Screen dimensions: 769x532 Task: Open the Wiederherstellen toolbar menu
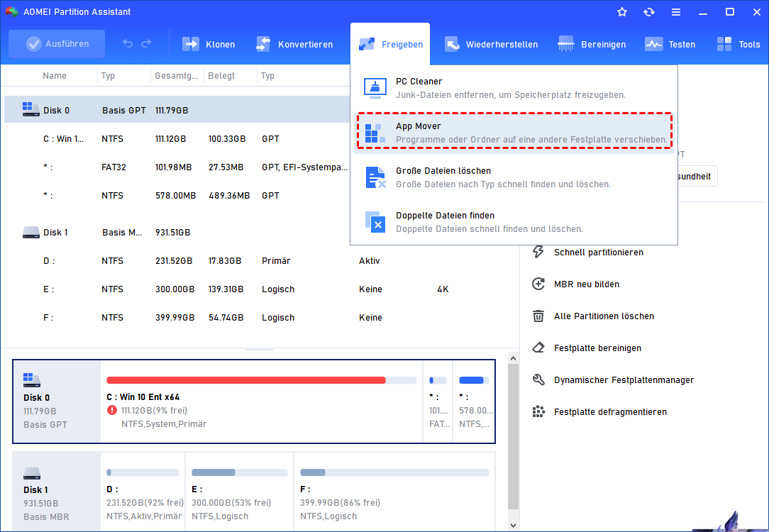[491, 44]
